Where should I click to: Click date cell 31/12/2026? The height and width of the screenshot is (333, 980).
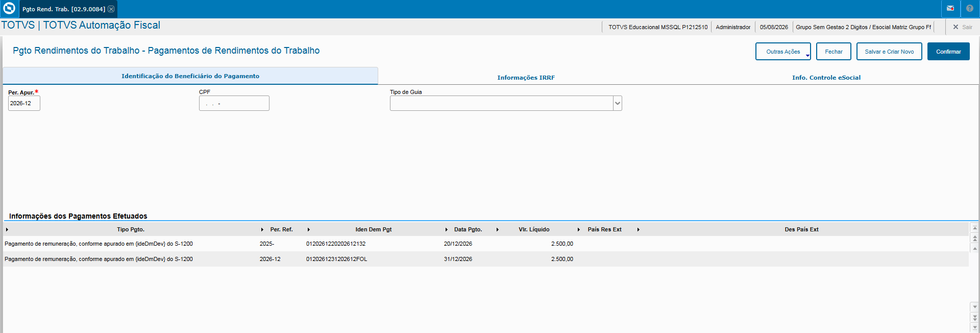coord(458,259)
